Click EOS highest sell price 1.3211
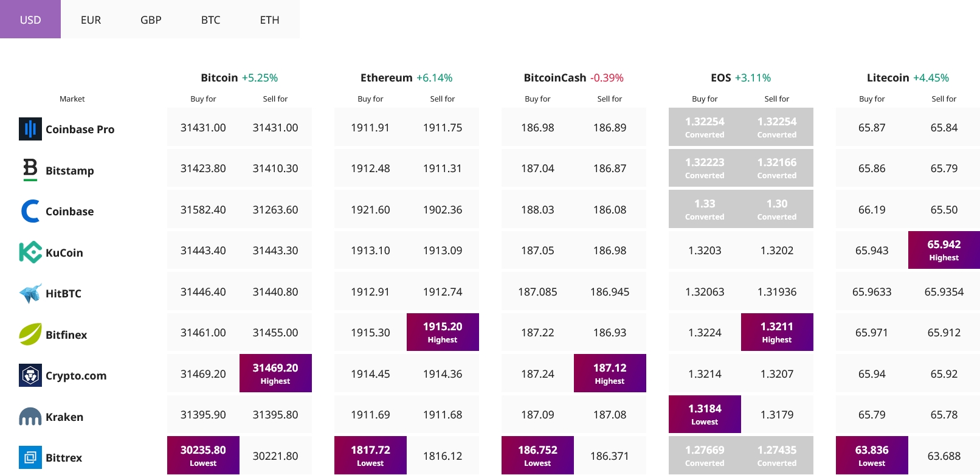The image size is (980, 475). click(x=777, y=332)
